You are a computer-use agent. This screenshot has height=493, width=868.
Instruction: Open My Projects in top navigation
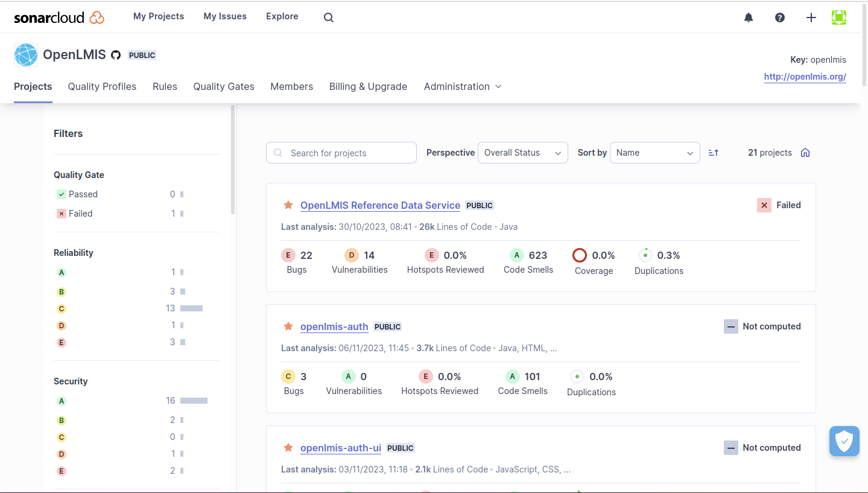pyautogui.click(x=159, y=16)
